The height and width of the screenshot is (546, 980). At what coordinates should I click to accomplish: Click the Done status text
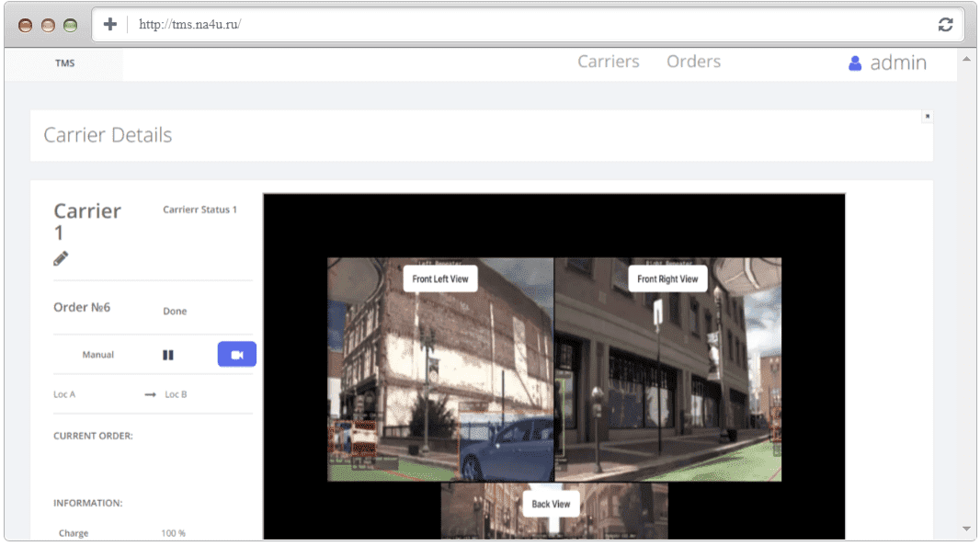click(175, 311)
